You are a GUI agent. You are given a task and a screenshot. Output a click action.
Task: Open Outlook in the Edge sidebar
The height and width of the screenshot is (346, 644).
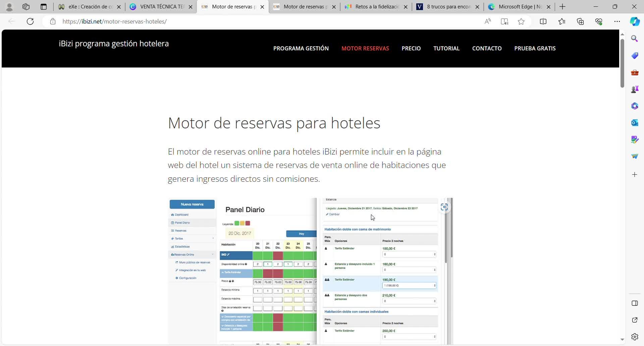click(x=635, y=123)
